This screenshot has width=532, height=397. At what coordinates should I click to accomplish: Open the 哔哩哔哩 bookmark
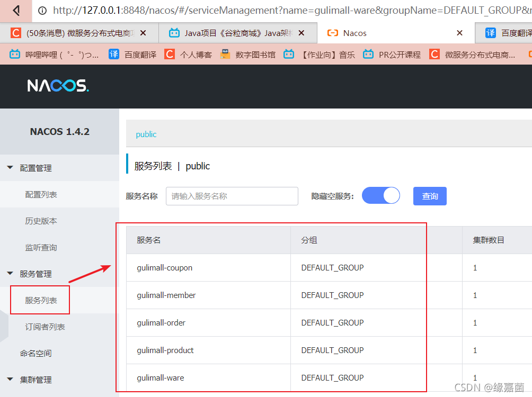[x=54, y=55]
